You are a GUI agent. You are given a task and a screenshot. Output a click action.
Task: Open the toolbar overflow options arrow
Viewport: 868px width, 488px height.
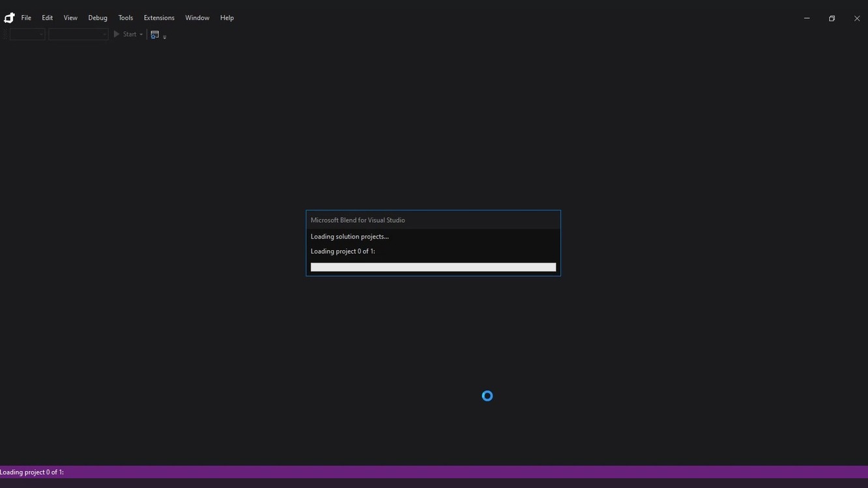(164, 36)
